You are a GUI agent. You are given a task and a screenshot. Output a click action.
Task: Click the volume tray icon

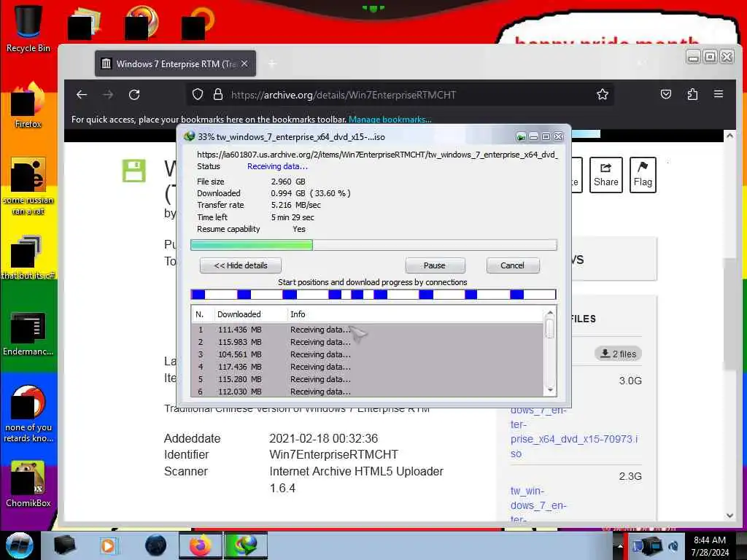coord(673,546)
